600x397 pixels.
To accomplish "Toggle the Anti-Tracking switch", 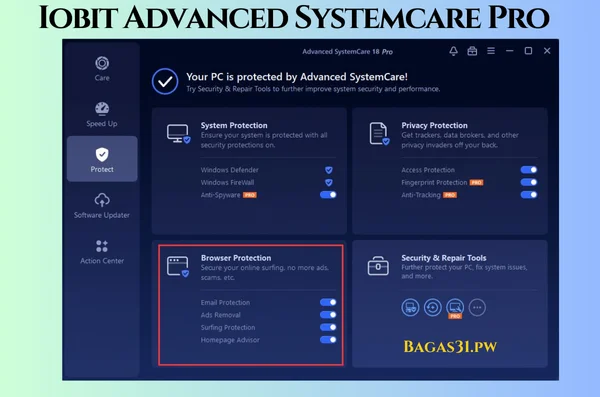I will tap(529, 195).
